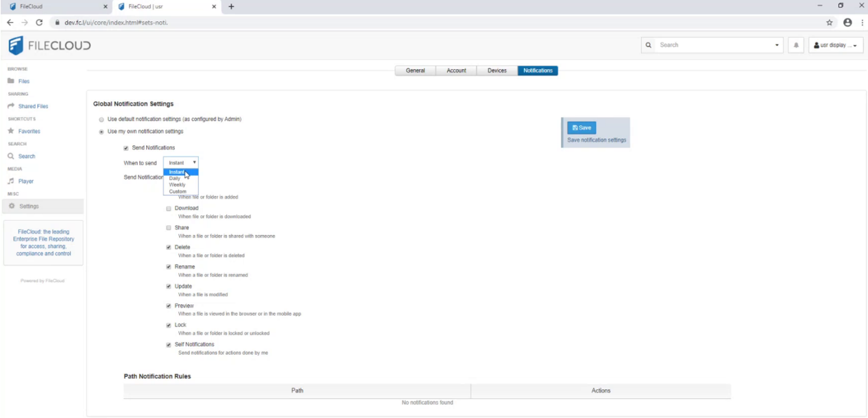Click the Actions column header
Viewport: 868px width, 418px height.
click(601, 391)
